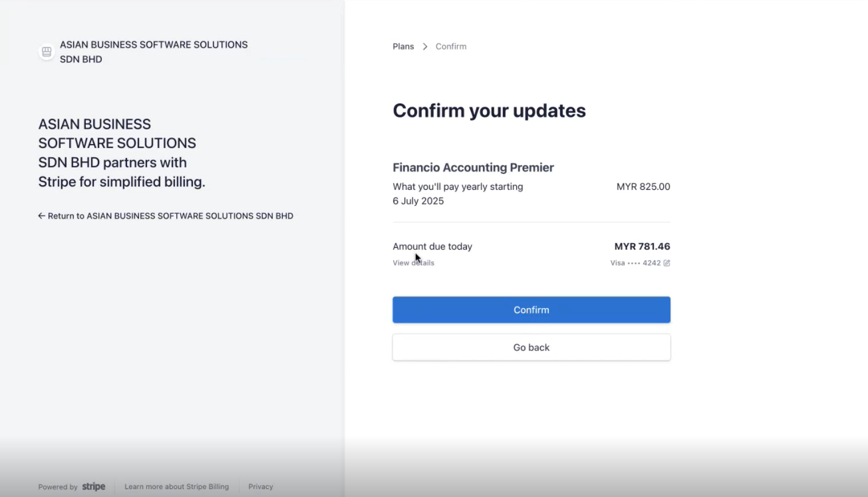Open the Plans breadcrumb link
This screenshot has width=868, height=497.
(x=403, y=46)
